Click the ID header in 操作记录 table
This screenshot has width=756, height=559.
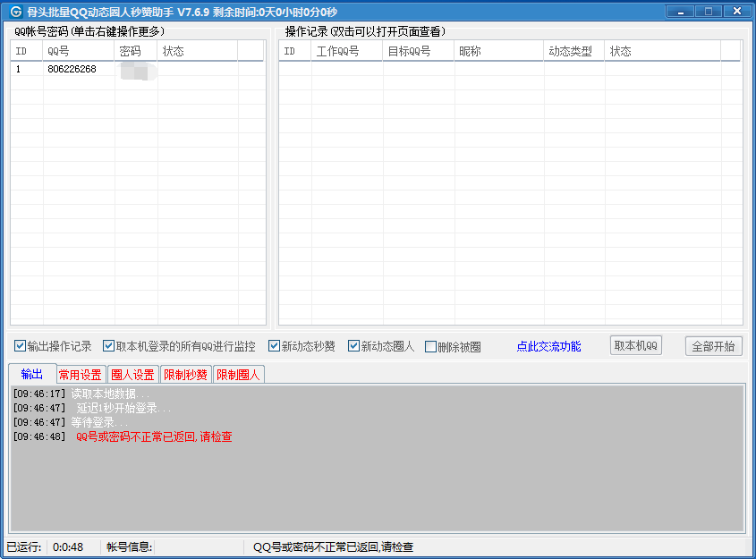click(x=295, y=51)
